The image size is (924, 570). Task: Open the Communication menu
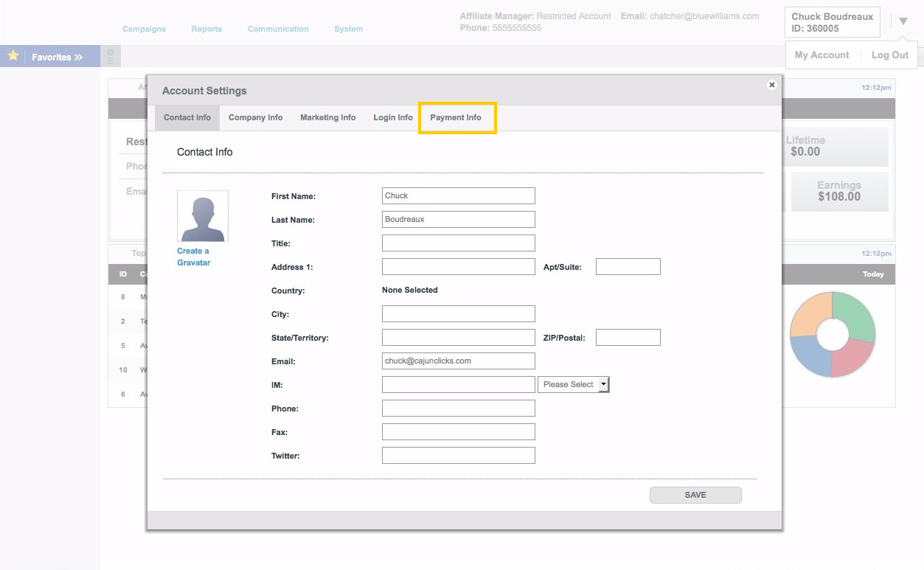(x=278, y=29)
